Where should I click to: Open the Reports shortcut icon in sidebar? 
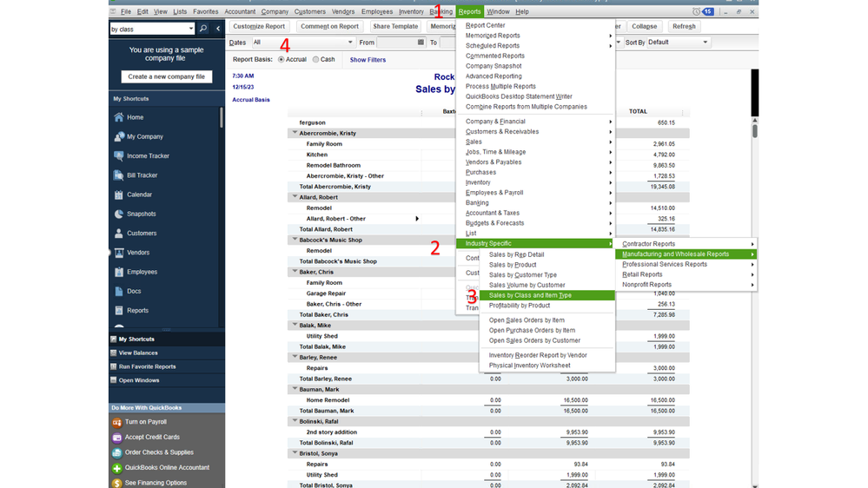pyautogui.click(x=118, y=310)
